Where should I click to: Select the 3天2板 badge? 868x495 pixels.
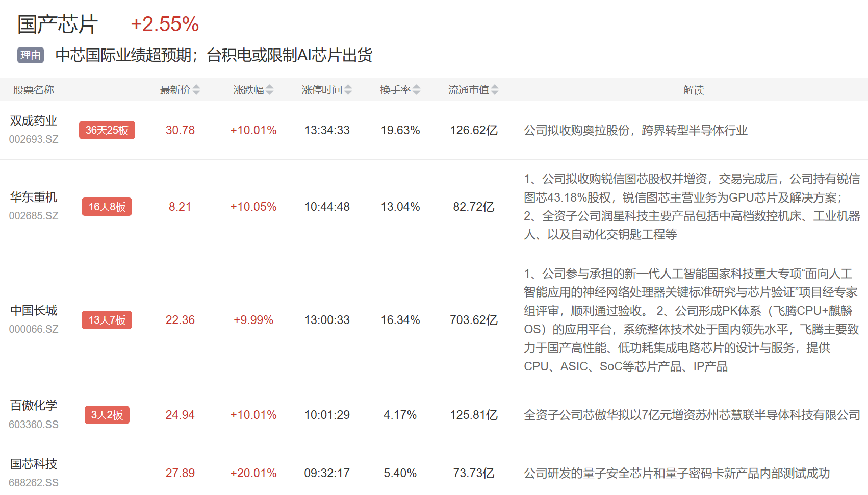click(x=107, y=415)
